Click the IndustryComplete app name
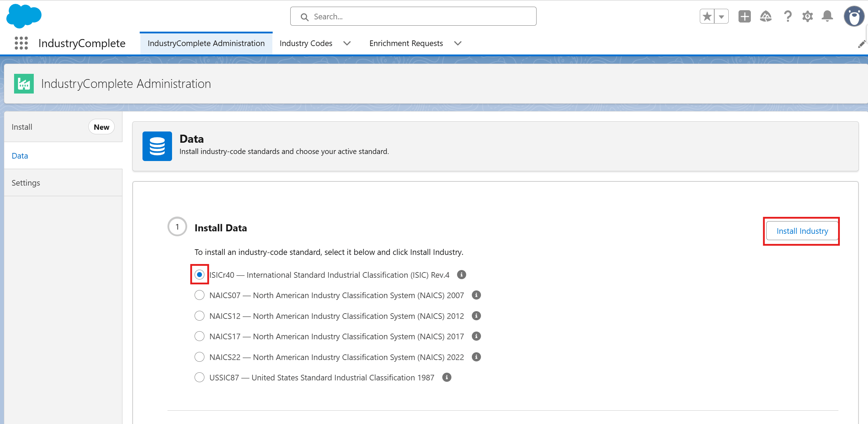Image resolution: width=868 pixels, height=424 pixels. click(x=82, y=43)
